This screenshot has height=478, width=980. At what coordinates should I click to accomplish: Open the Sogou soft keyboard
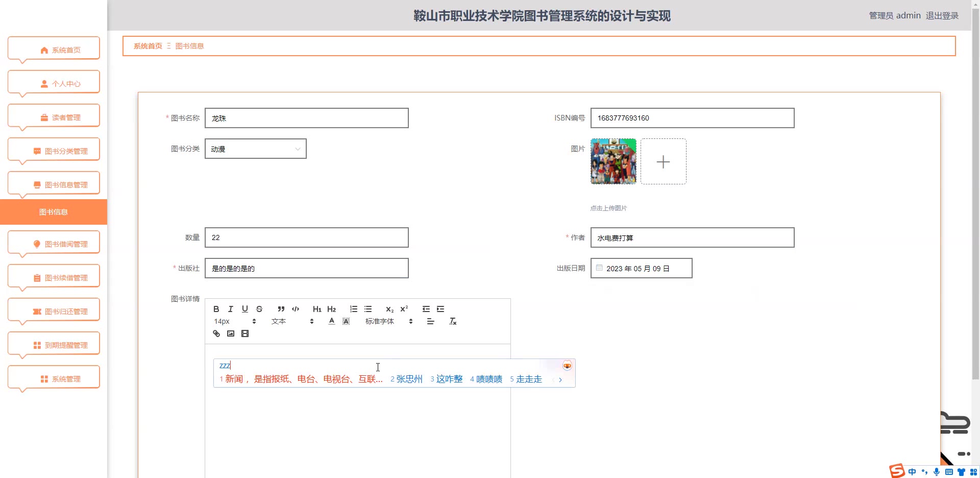[x=949, y=472]
